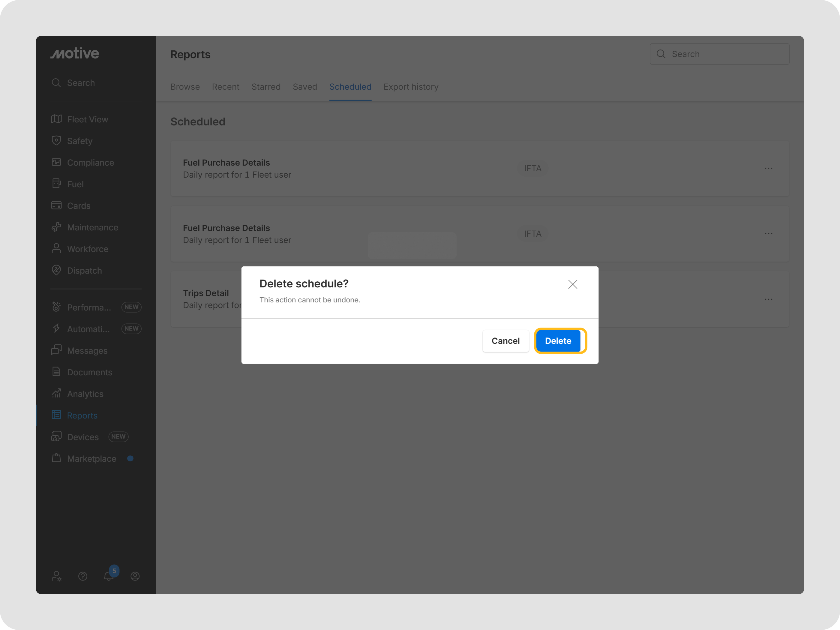This screenshot has width=840, height=630.
Task: Click the help question mark icon
Action: (83, 576)
